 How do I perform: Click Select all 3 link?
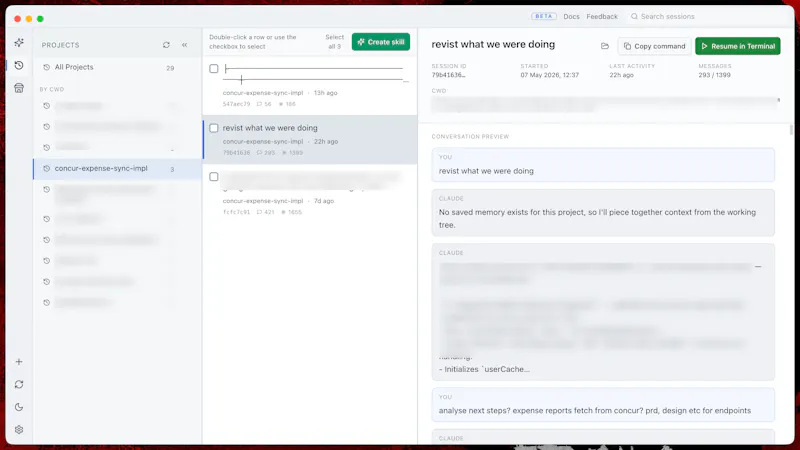[x=335, y=42]
